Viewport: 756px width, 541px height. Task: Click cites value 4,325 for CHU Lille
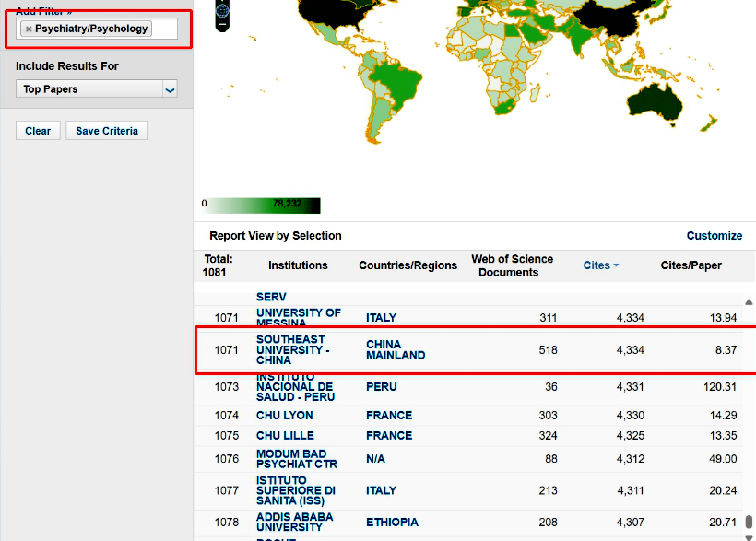click(631, 435)
